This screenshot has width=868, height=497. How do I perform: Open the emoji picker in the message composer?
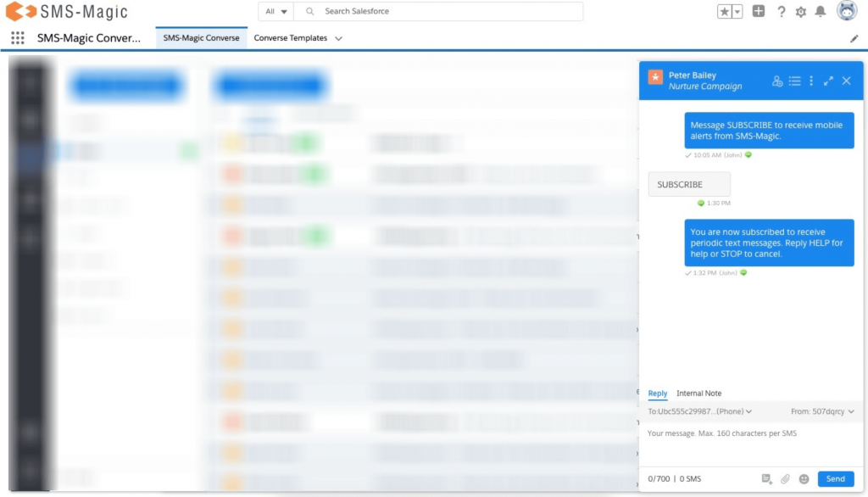804,478
